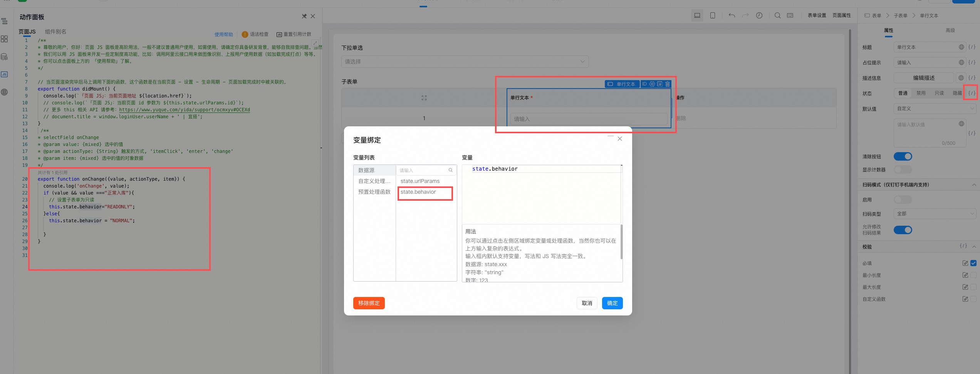Click the remove binding button
Viewport: 980px width, 374px height.
369,303
